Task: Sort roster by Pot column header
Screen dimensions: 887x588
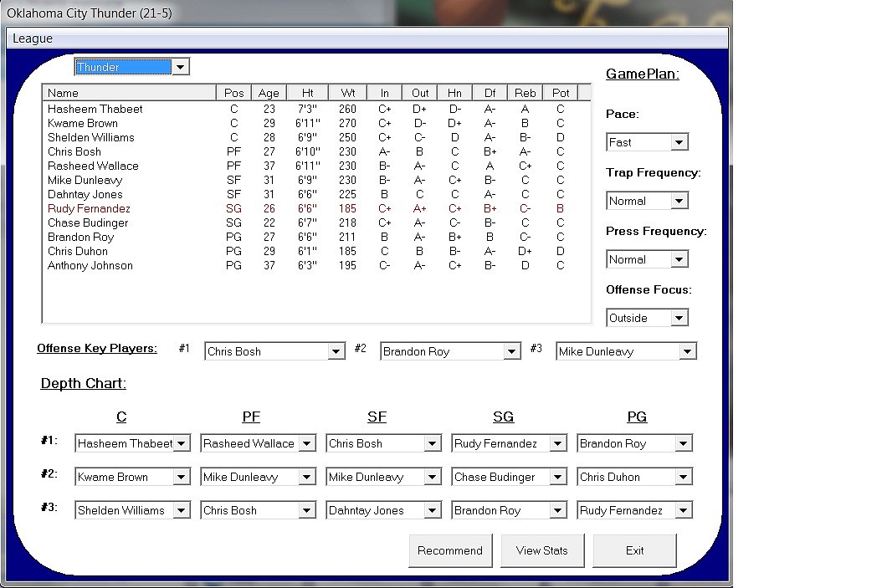Action: click(x=561, y=93)
